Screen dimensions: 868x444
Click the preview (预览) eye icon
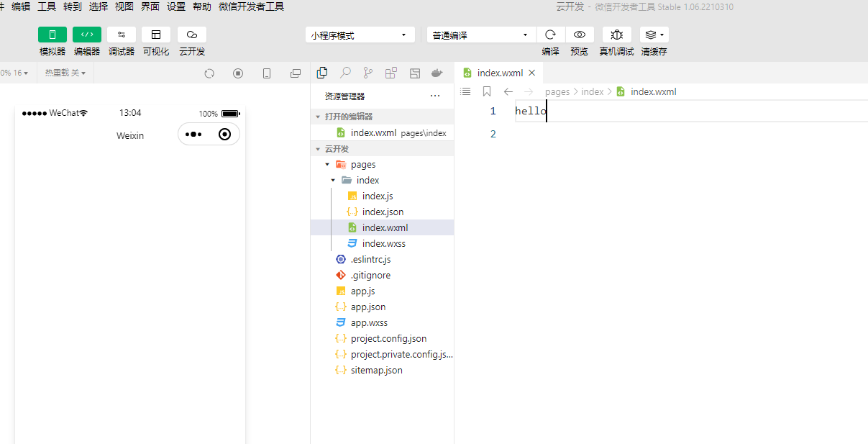click(580, 35)
